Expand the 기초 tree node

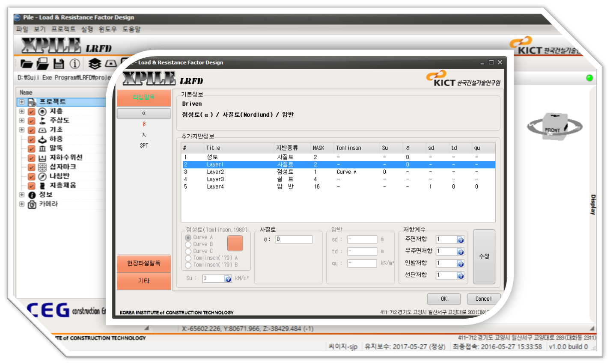point(22,130)
